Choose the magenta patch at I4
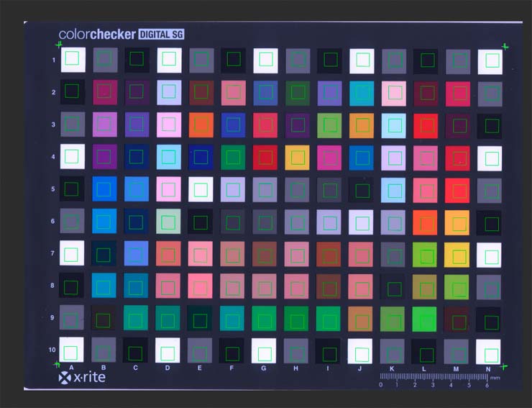Screen dimensions: 532x408 point(329,158)
